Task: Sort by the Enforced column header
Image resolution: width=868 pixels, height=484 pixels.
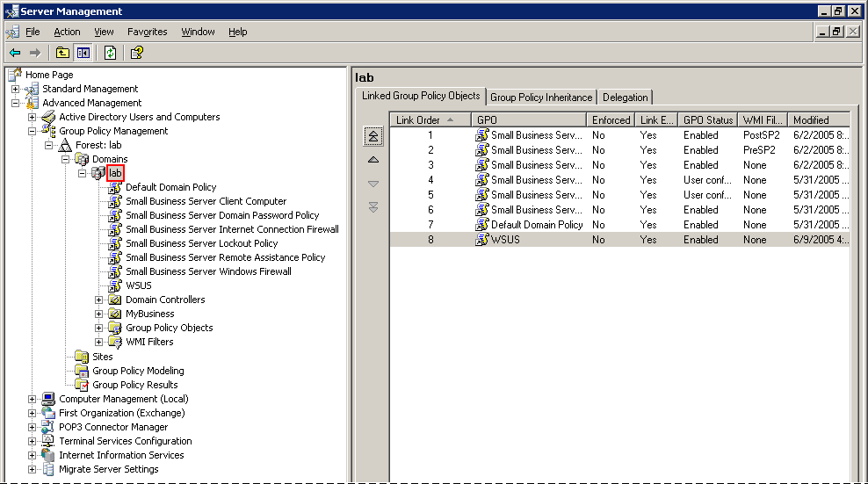Action: tap(611, 119)
